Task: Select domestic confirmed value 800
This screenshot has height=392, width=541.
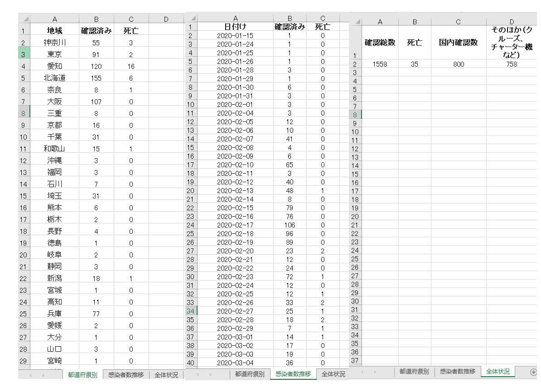Action: 459,64
